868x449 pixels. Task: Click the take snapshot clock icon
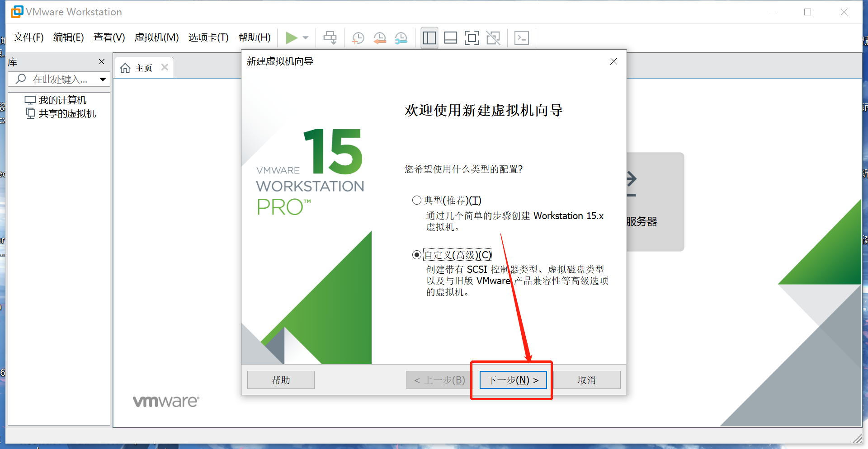pyautogui.click(x=358, y=38)
